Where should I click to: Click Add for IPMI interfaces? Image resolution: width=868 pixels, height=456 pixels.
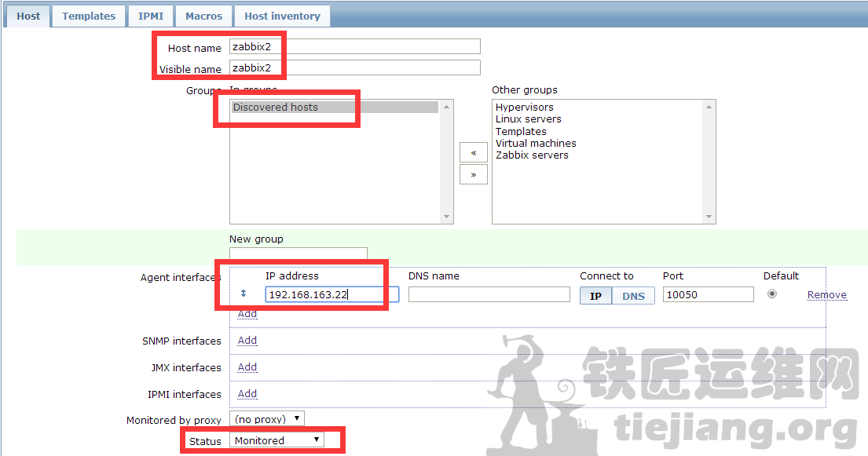(247, 393)
